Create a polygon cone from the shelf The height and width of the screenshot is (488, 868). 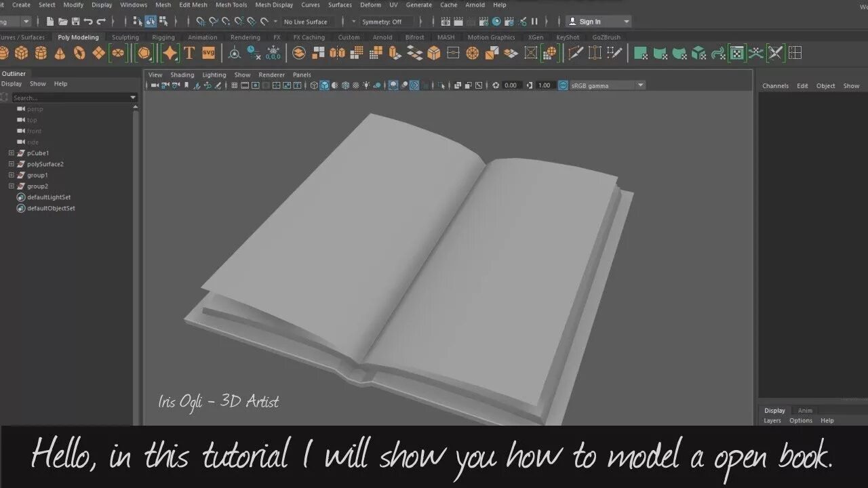click(60, 53)
